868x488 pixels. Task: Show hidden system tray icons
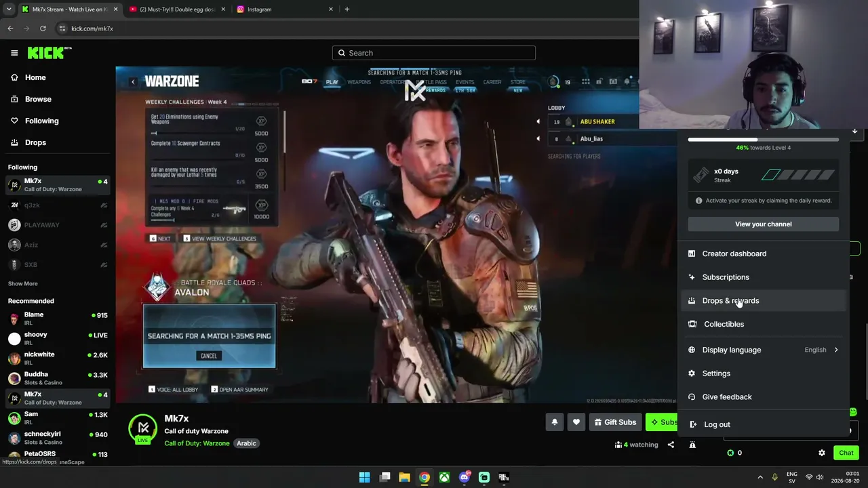pyautogui.click(x=760, y=477)
